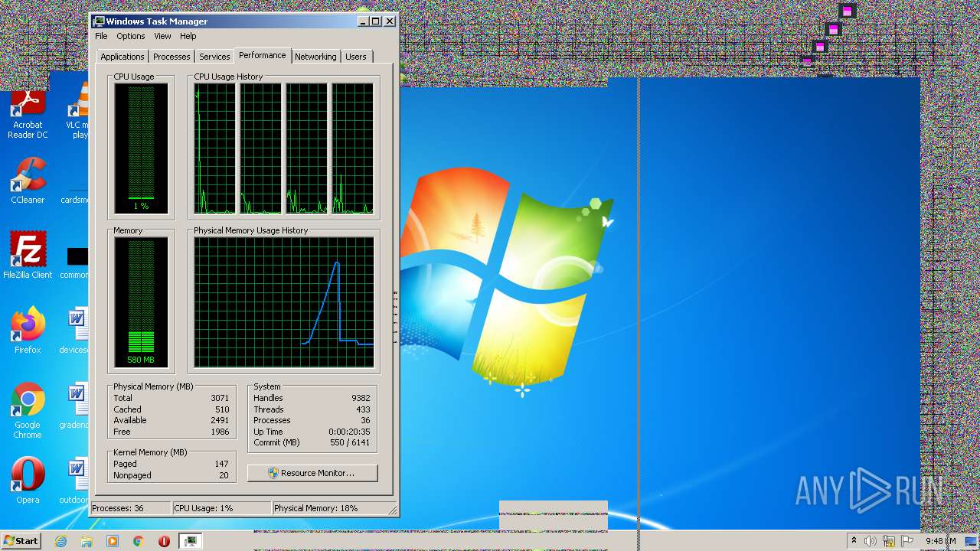Click the Nonpaged value 20

coord(224,475)
